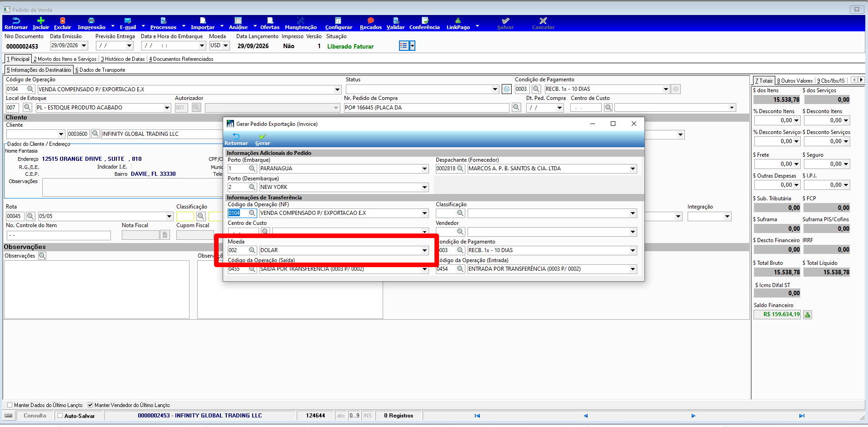Open the Documentos Referenciados tab

pyautogui.click(x=181, y=59)
